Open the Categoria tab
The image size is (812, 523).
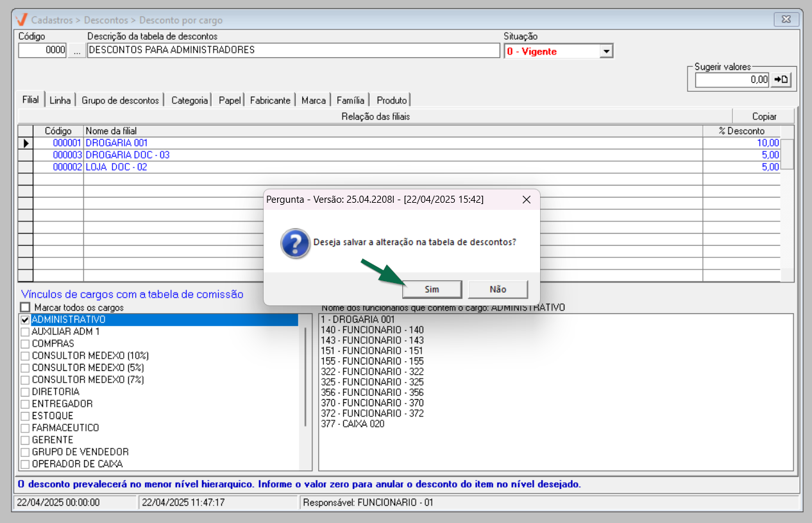190,100
